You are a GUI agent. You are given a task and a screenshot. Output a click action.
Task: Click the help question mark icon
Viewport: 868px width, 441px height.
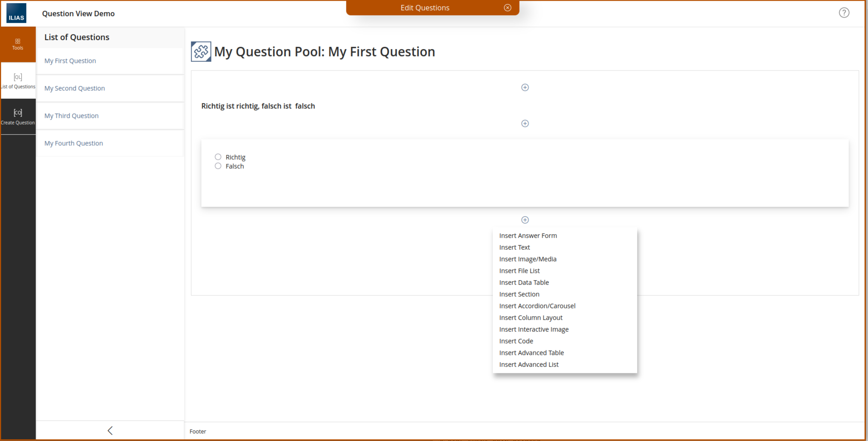point(844,13)
